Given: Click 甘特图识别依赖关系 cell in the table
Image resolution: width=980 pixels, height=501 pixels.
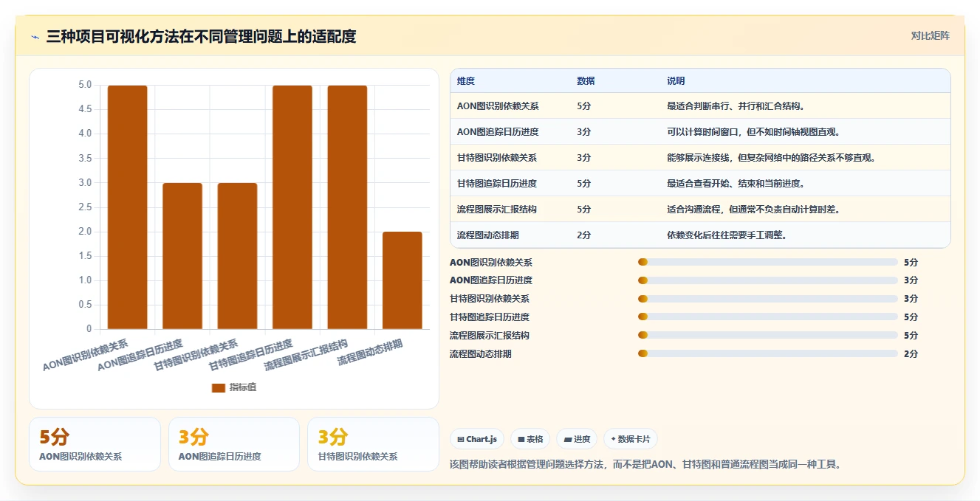Looking at the screenshot, I should [x=497, y=158].
